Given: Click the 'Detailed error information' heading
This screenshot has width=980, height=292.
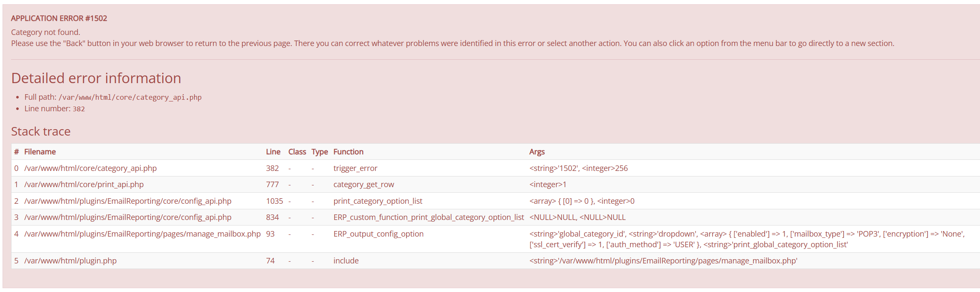Looking at the screenshot, I should coord(96,78).
